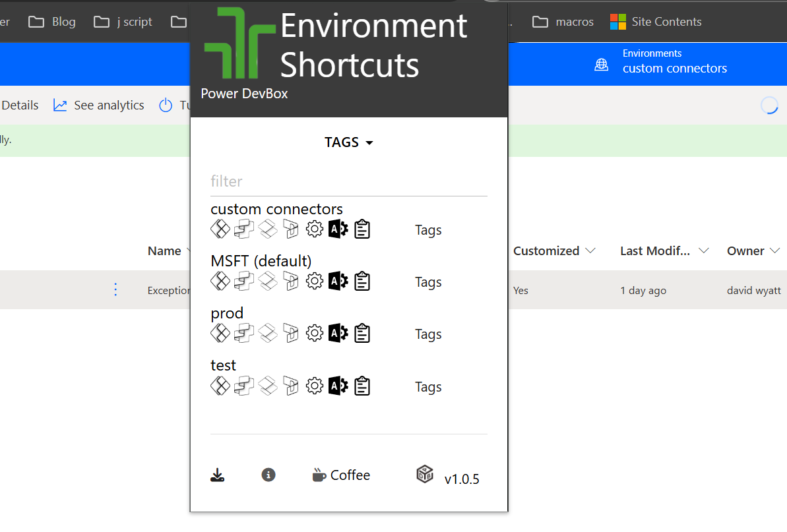Expand the Owner column dropdown
Viewport: 787px width, 532px height.
tap(774, 251)
